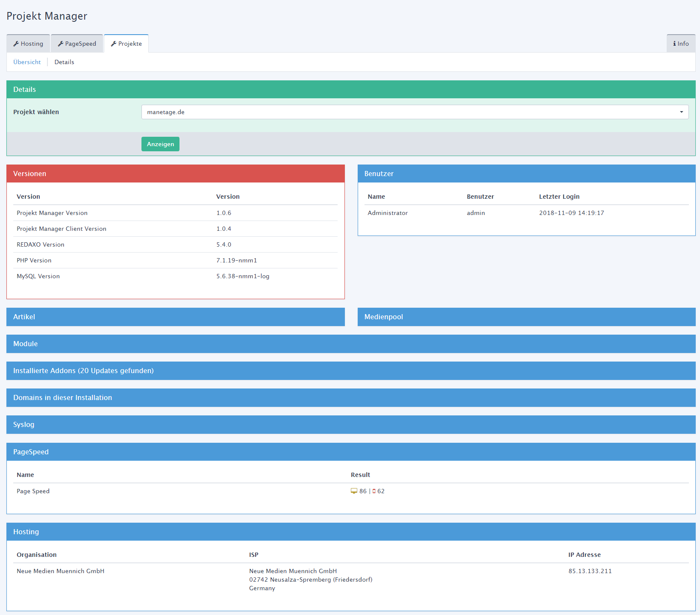Image resolution: width=700 pixels, height=615 pixels.
Task: Go to the Übersicht subpage
Action: tap(27, 62)
